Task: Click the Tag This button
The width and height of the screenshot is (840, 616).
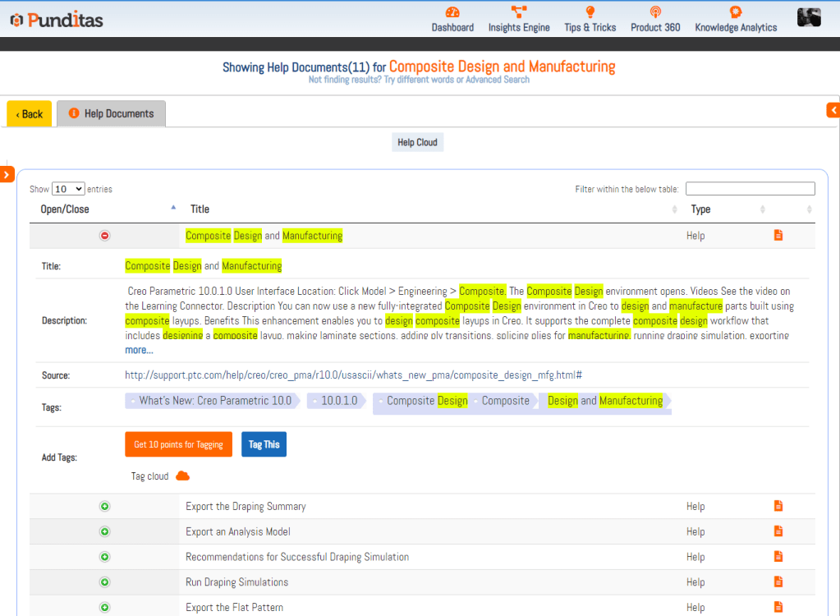Action: (x=264, y=444)
